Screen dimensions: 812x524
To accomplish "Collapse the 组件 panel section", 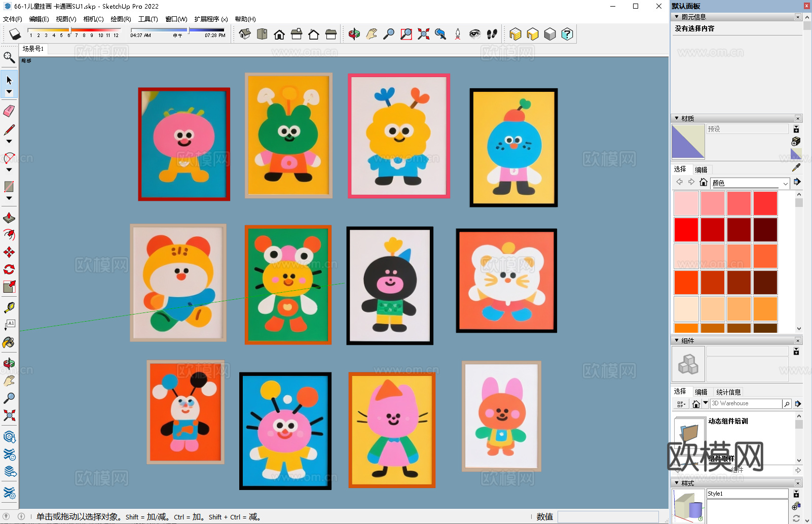I will pyautogui.click(x=677, y=340).
